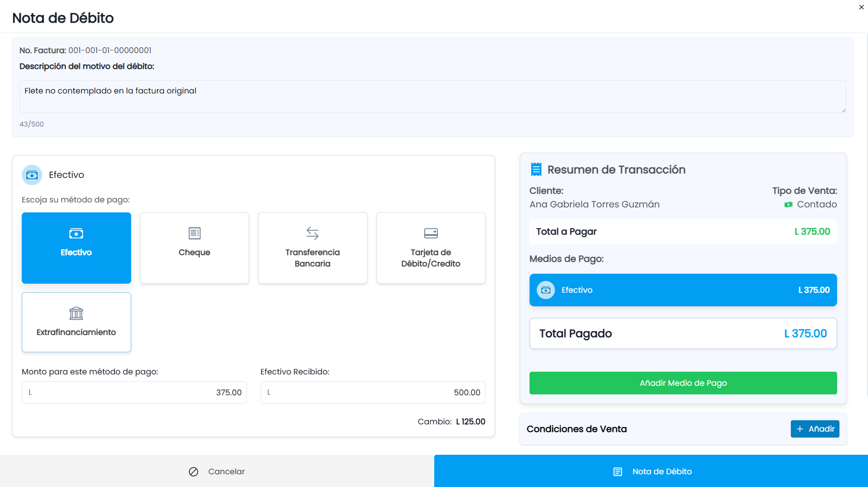This screenshot has width=868, height=487.
Task: Click the Monto para este método de pago field
Action: (134, 393)
